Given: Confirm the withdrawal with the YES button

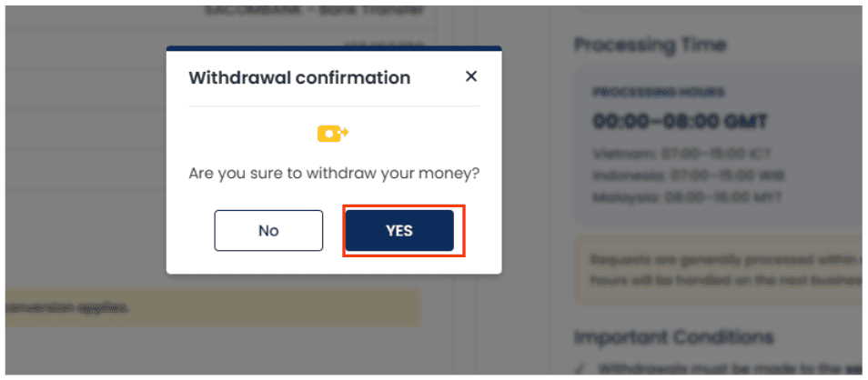Looking at the screenshot, I should pyautogui.click(x=399, y=230).
